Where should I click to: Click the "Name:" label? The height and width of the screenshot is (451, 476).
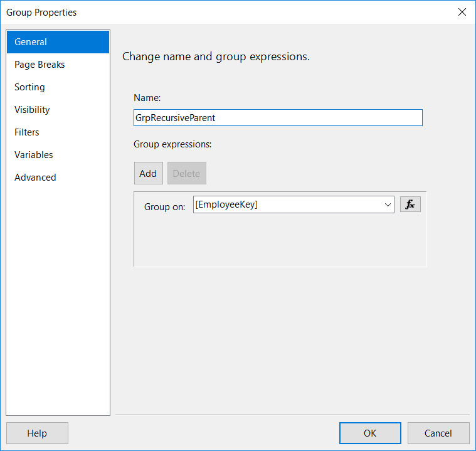click(x=147, y=98)
